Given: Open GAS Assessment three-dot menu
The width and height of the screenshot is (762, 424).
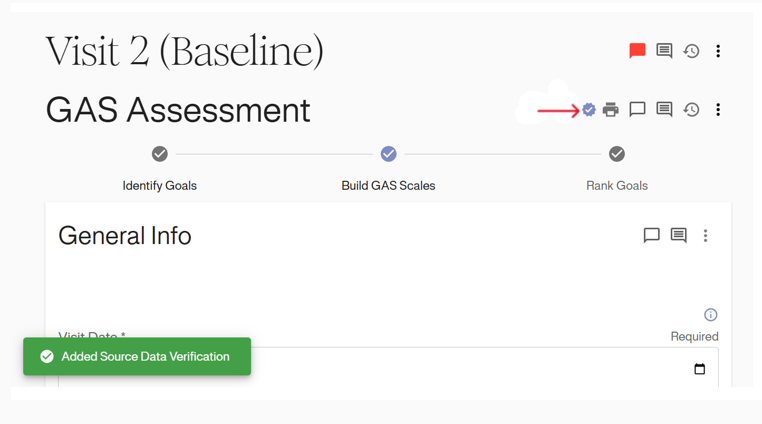Looking at the screenshot, I should coord(718,110).
